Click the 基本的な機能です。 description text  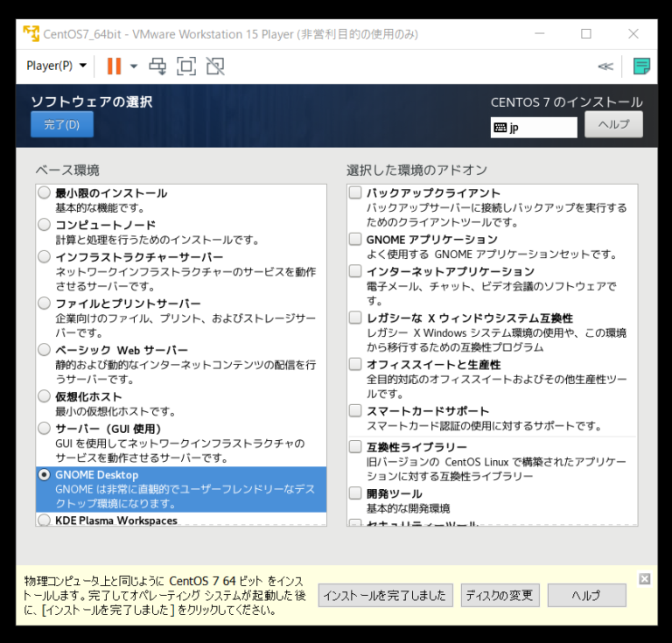pos(101,208)
